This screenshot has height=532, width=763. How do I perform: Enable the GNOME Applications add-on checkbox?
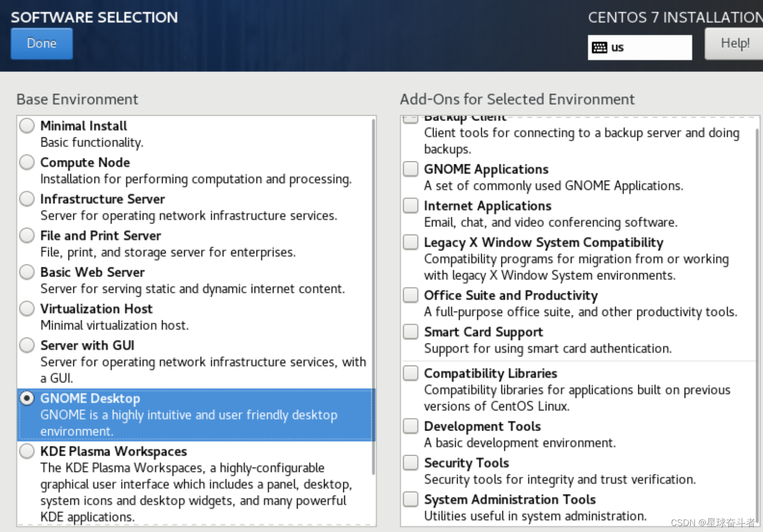tap(410, 169)
